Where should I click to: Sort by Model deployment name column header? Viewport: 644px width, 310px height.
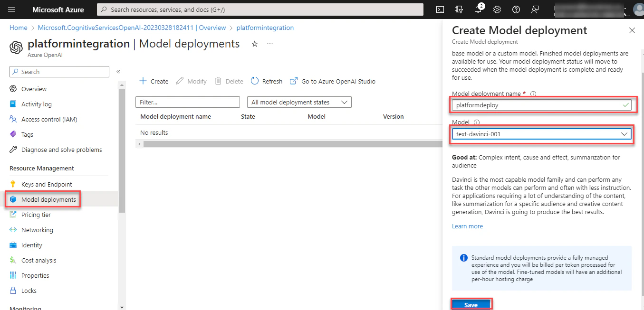(x=175, y=116)
